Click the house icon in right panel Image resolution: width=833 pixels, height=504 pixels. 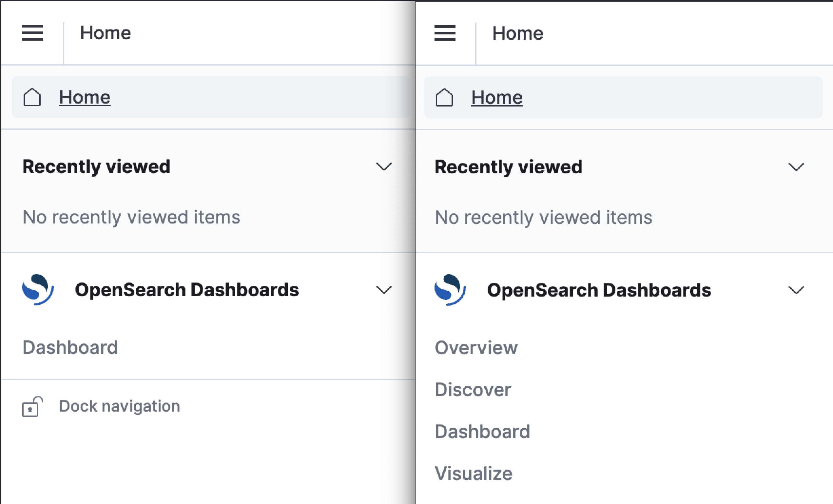(444, 98)
